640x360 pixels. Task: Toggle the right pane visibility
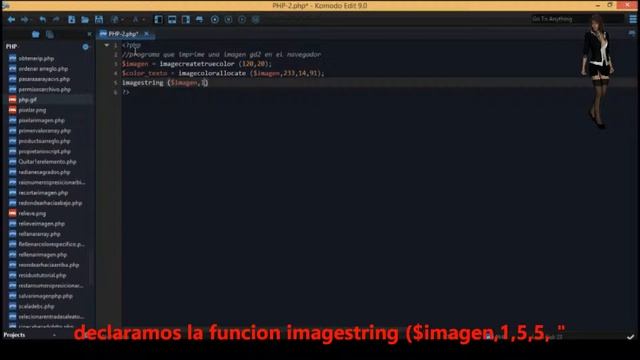(186, 19)
